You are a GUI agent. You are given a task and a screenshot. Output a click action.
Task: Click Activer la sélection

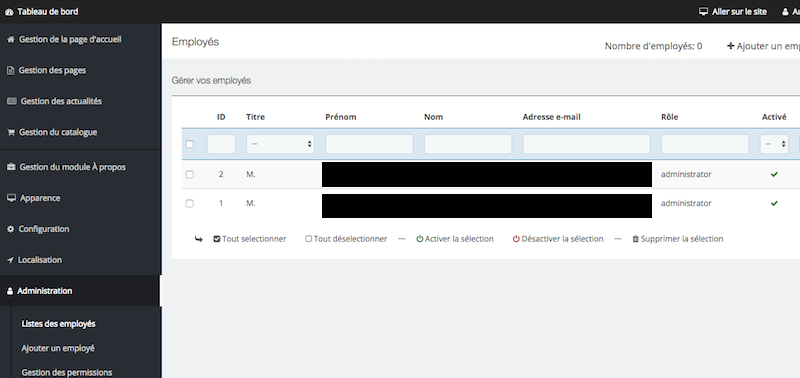click(459, 239)
